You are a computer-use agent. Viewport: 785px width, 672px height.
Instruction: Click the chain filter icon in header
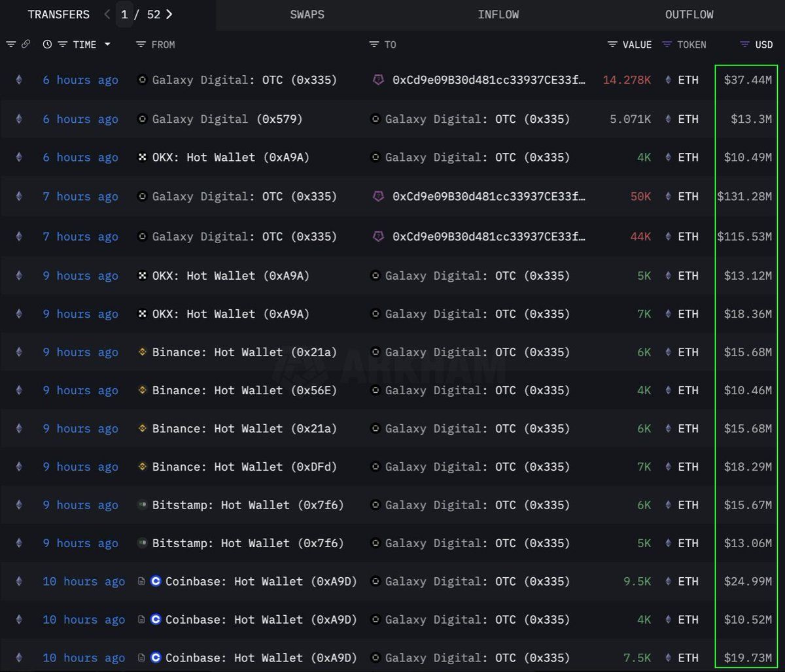pos(10,44)
